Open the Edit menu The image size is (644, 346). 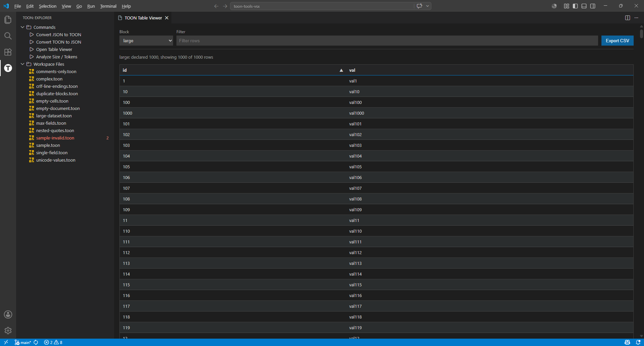coord(30,6)
